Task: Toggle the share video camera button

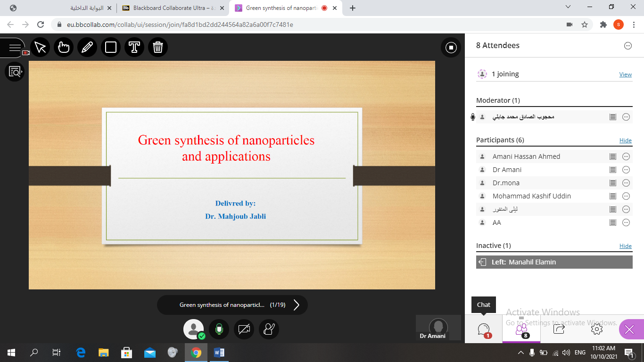Action: 244,329
